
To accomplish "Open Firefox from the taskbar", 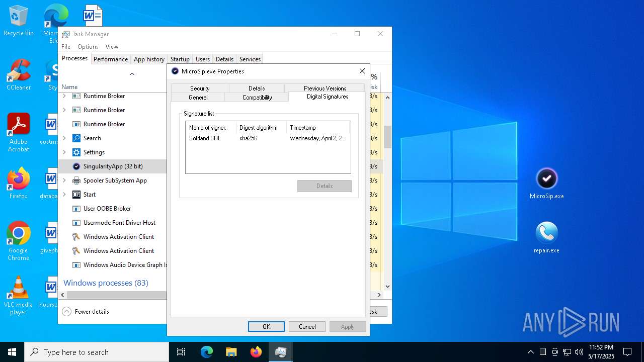I will coord(256,352).
